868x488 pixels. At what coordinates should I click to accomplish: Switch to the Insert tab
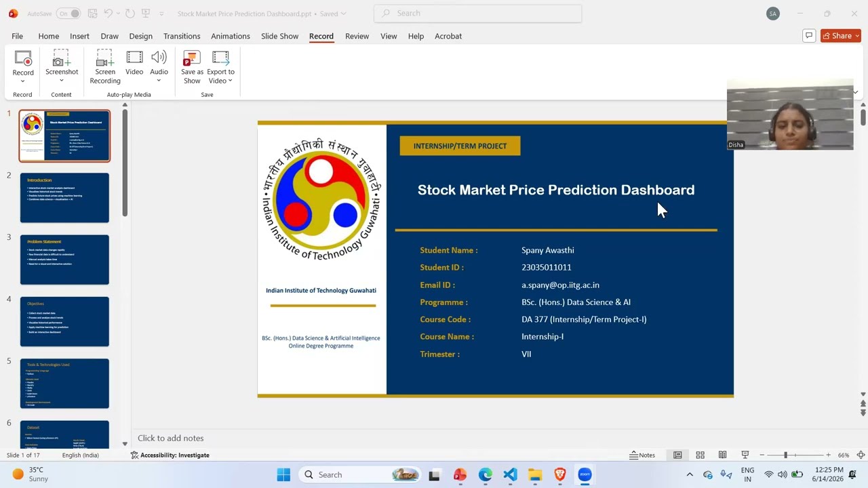79,36
